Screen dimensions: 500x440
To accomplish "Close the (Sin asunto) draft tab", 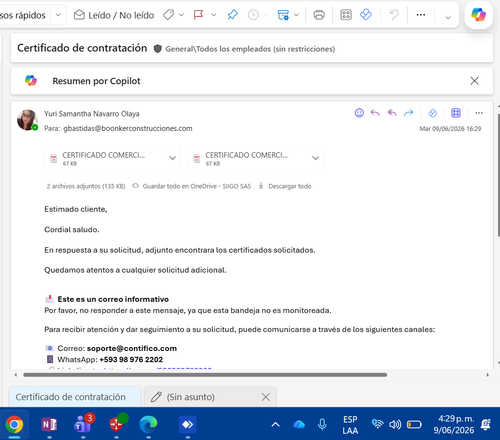I will (266, 397).
